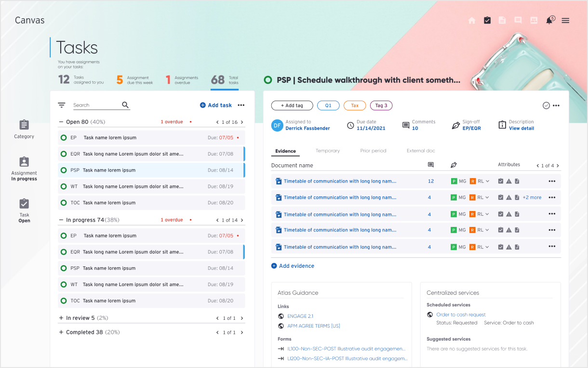
Task: Select the orange Tax tag
Action: [355, 105]
